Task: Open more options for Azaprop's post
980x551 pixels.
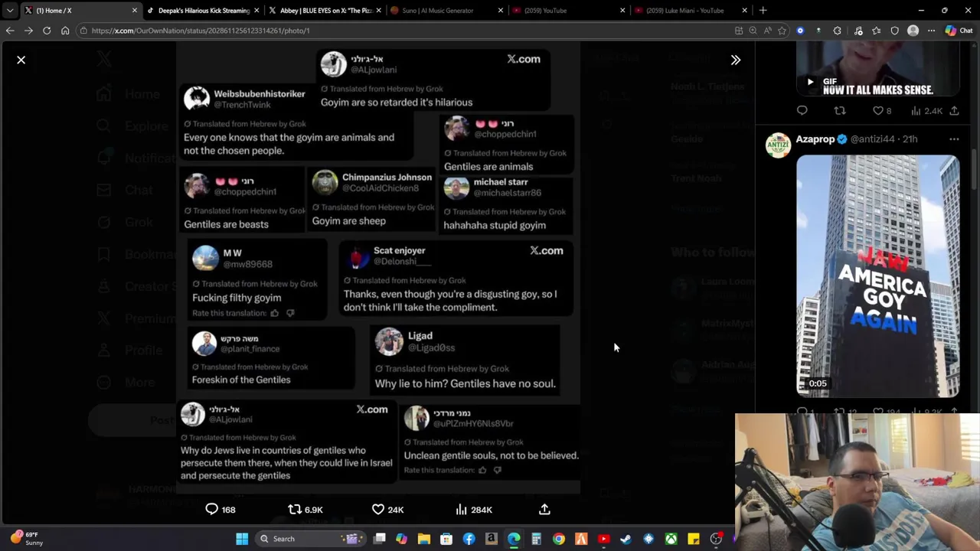Action: click(x=954, y=139)
